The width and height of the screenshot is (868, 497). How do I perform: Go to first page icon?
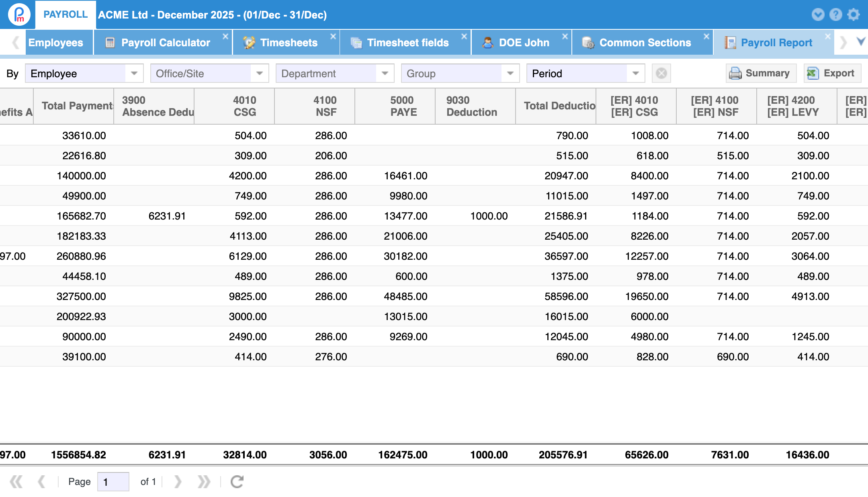16,481
